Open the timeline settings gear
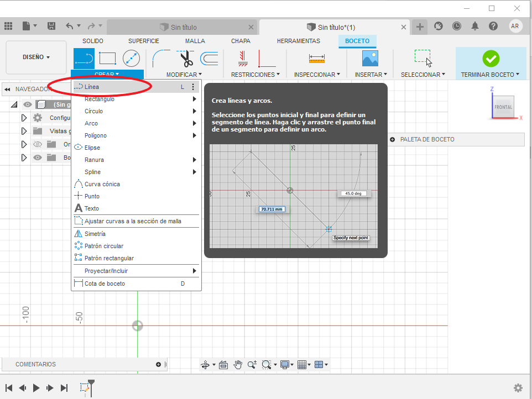The image size is (532, 399). click(x=518, y=388)
